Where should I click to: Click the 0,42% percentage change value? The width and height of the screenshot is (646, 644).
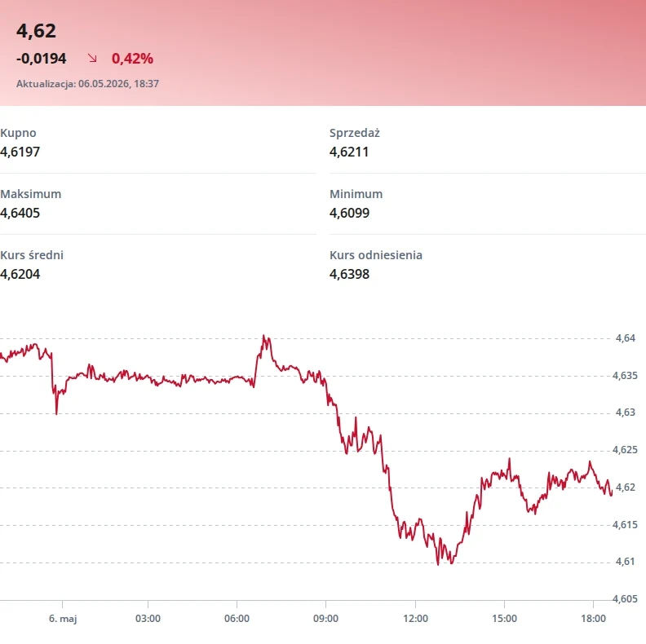click(132, 59)
